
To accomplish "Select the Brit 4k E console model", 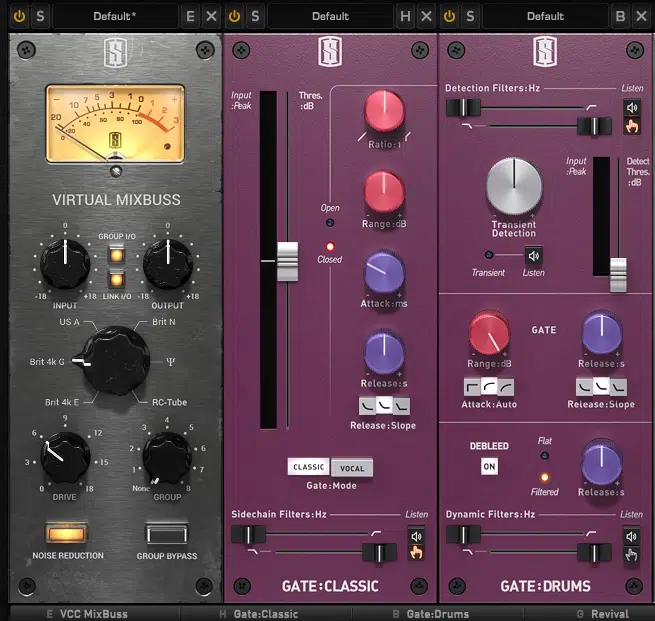I will pos(62,402).
